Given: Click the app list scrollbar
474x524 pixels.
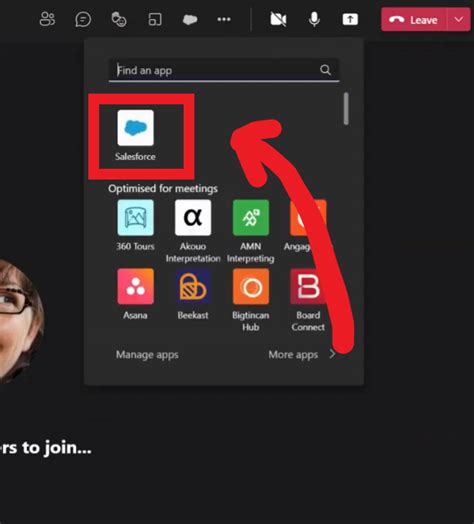Looking at the screenshot, I should (x=346, y=109).
